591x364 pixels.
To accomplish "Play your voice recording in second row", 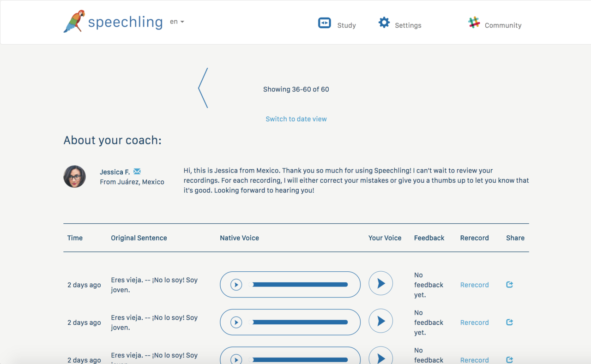I will click(380, 321).
